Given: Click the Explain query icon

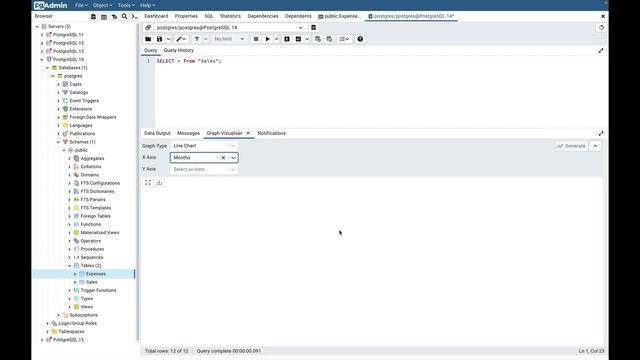Looking at the screenshot, I should [287, 39].
